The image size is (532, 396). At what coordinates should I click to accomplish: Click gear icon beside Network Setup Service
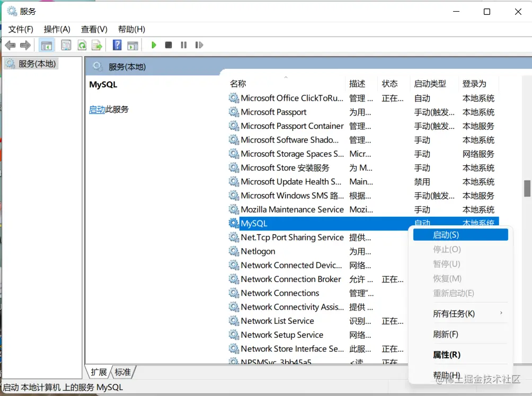234,335
